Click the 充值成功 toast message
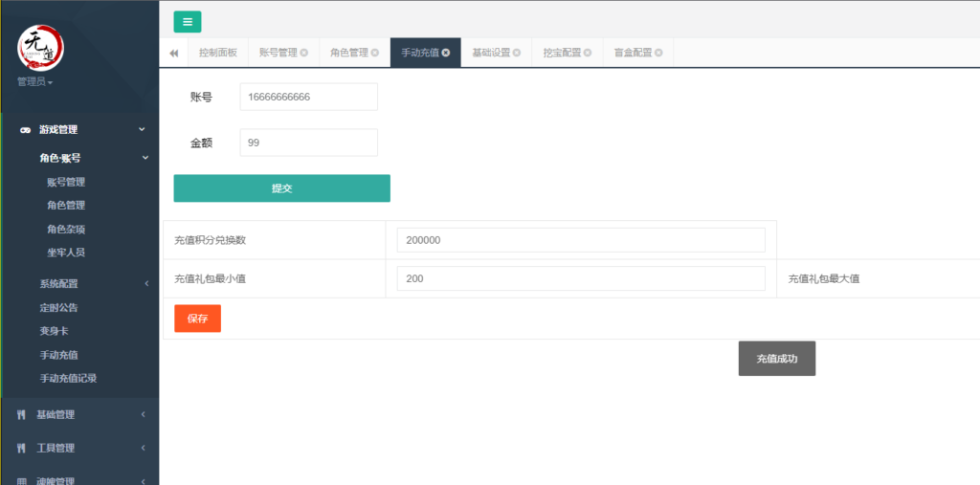The width and height of the screenshot is (980, 485). pos(777,359)
